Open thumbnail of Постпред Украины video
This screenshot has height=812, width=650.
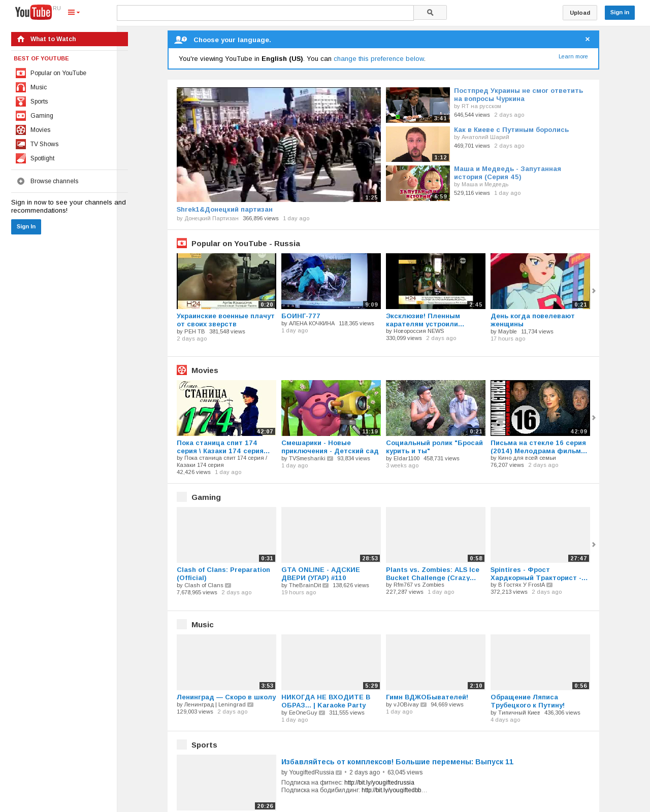pyautogui.click(x=418, y=105)
